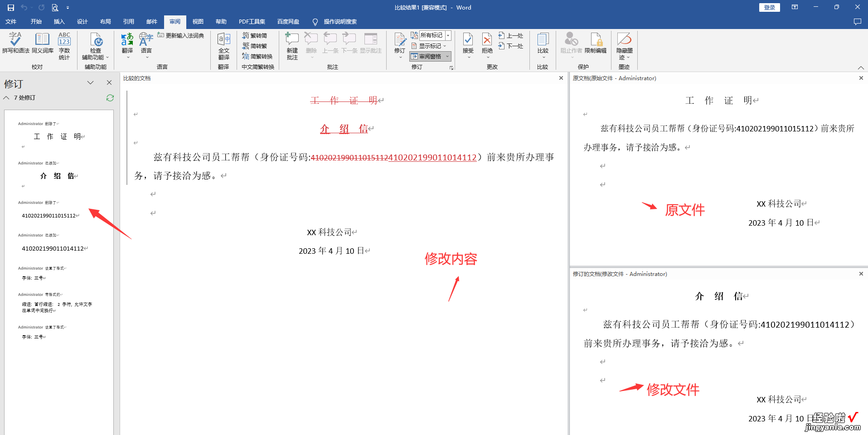The image size is (868, 435).
Task: Click Full Text Translation (全文翻译)
Action: coord(224,46)
